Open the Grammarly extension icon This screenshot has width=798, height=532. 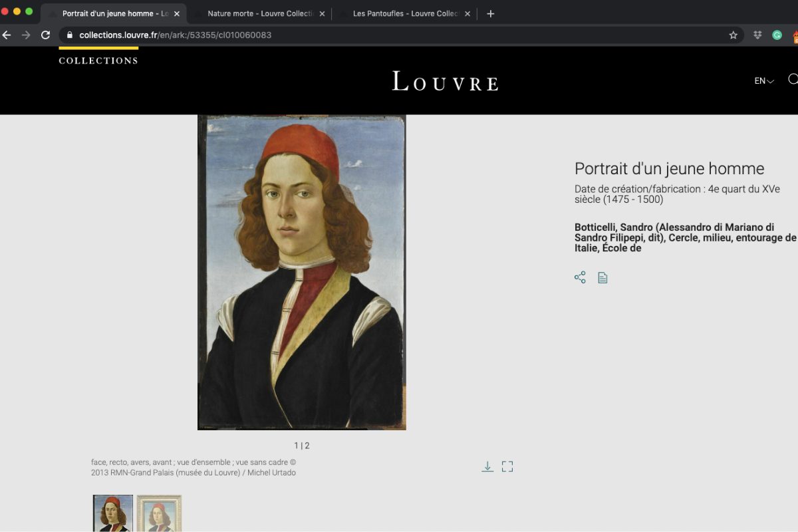[x=777, y=35]
